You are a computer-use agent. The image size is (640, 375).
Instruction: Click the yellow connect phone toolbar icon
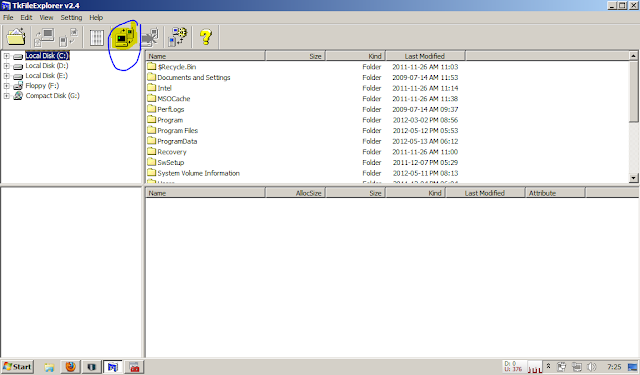tap(124, 37)
